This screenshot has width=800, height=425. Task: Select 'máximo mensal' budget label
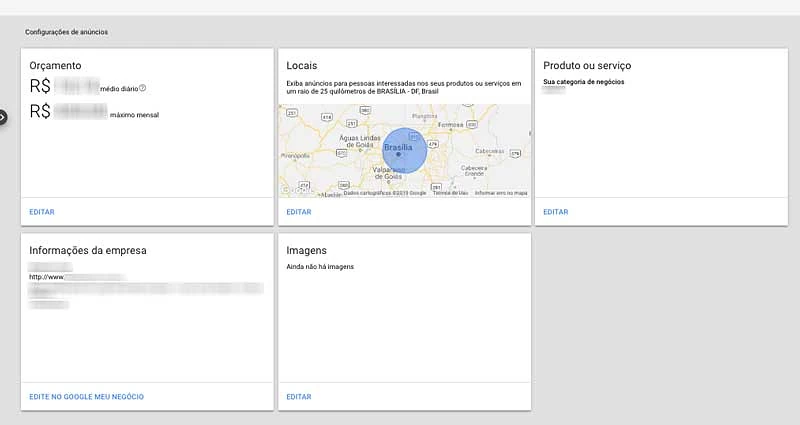(x=134, y=115)
